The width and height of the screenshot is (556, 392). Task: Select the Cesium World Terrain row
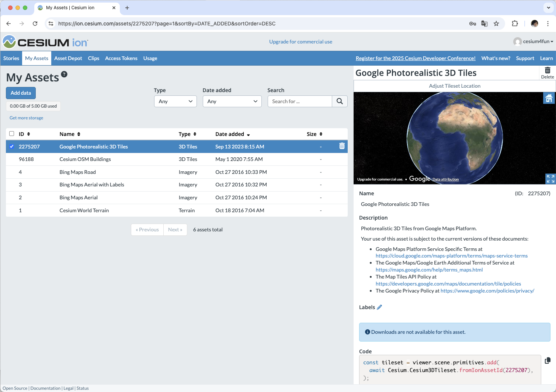point(177,210)
